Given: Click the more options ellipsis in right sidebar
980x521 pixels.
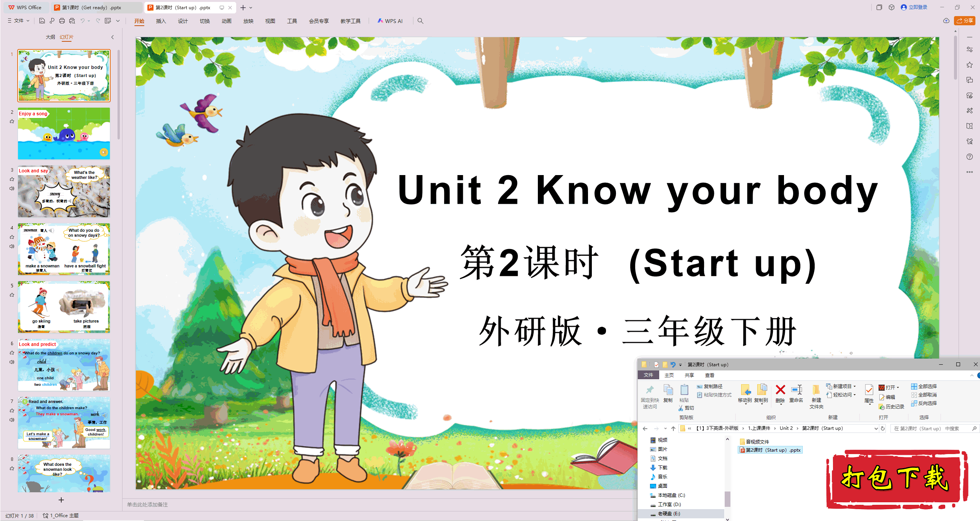Looking at the screenshot, I should coord(970,172).
